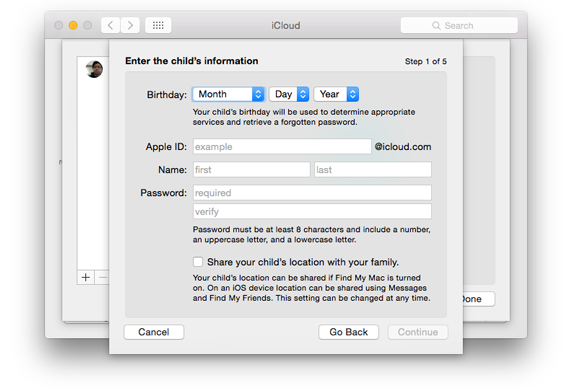The width and height of the screenshot is (580, 388).
Task: Remove family member with minus button
Action: coord(102,277)
